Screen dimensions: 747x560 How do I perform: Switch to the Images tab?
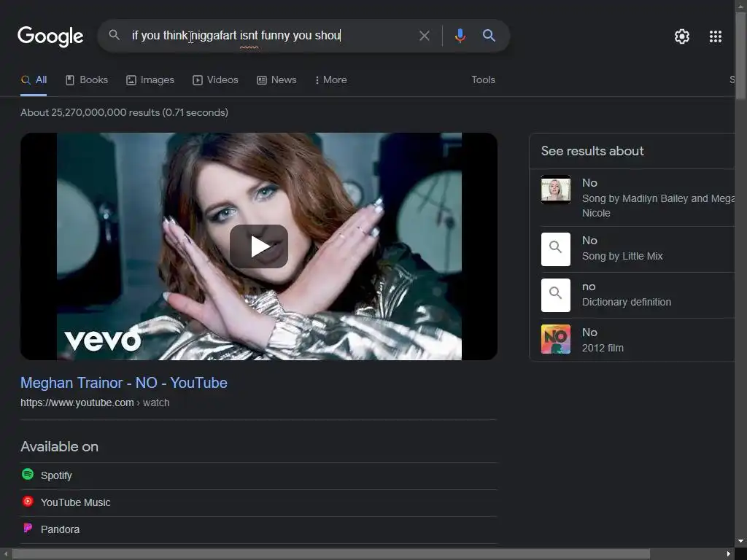click(150, 80)
